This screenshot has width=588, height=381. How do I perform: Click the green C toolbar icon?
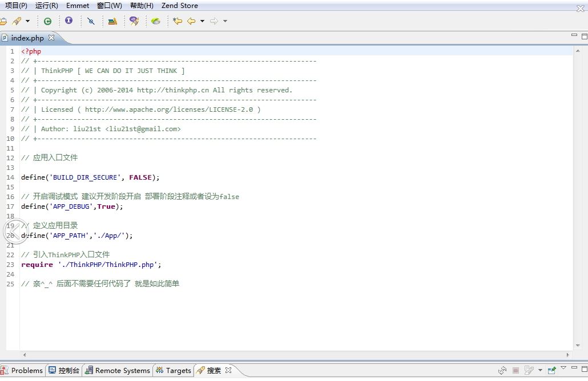coord(47,21)
